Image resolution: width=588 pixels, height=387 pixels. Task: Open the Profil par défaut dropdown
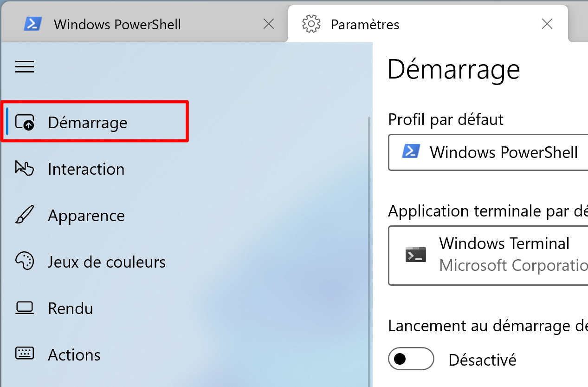coord(488,152)
